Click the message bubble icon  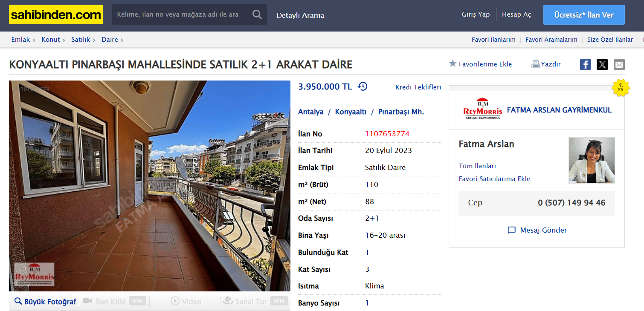pos(512,230)
